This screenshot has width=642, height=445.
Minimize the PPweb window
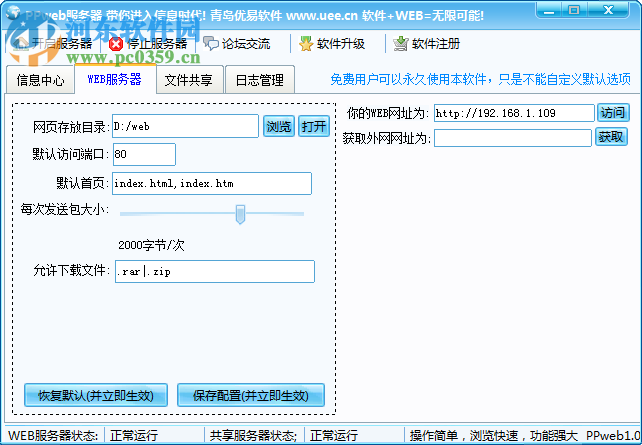549,10
